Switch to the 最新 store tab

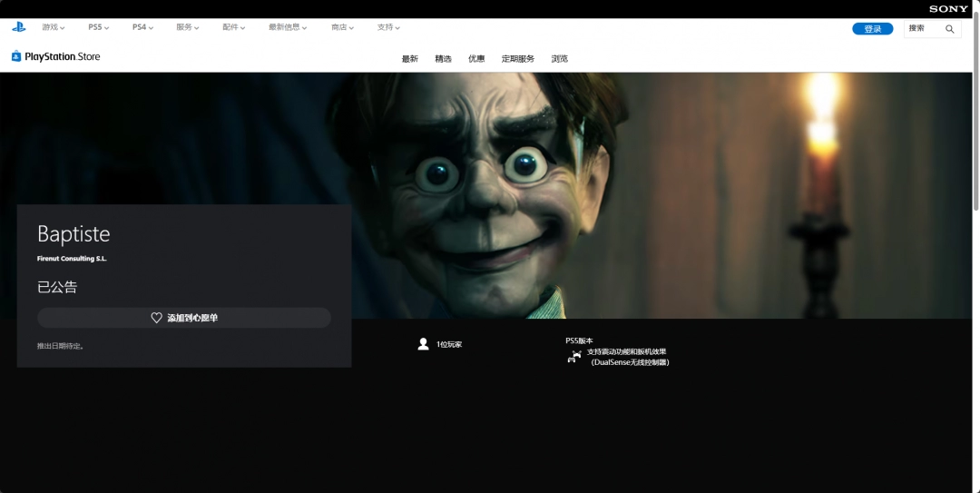[x=410, y=59]
